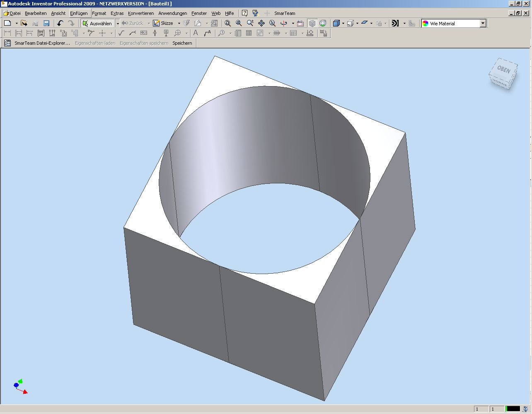The height and width of the screenshot is (414, 532).
Task: Click the Zurück button
Action: [x=133, y=24]
